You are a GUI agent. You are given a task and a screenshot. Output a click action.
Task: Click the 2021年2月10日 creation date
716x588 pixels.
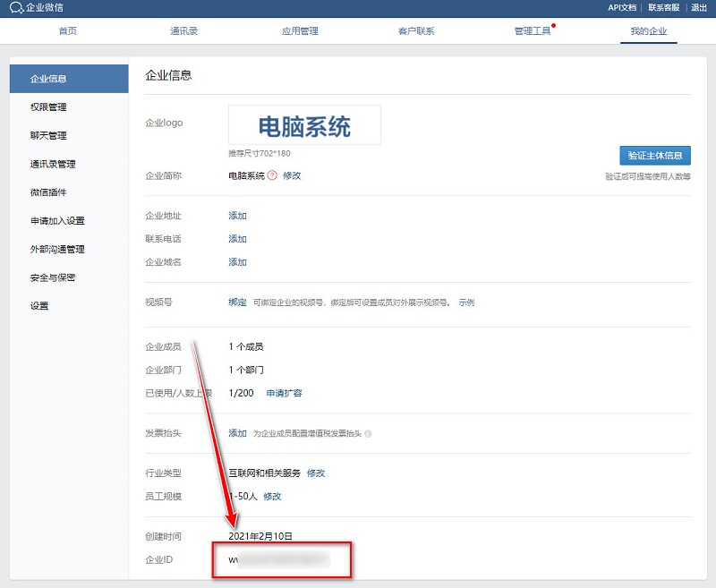(260, 536)
